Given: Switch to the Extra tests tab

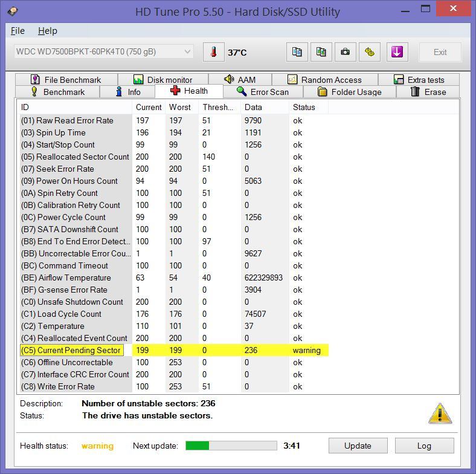Looking at the screenshot, I should click(x=419, y=80).
